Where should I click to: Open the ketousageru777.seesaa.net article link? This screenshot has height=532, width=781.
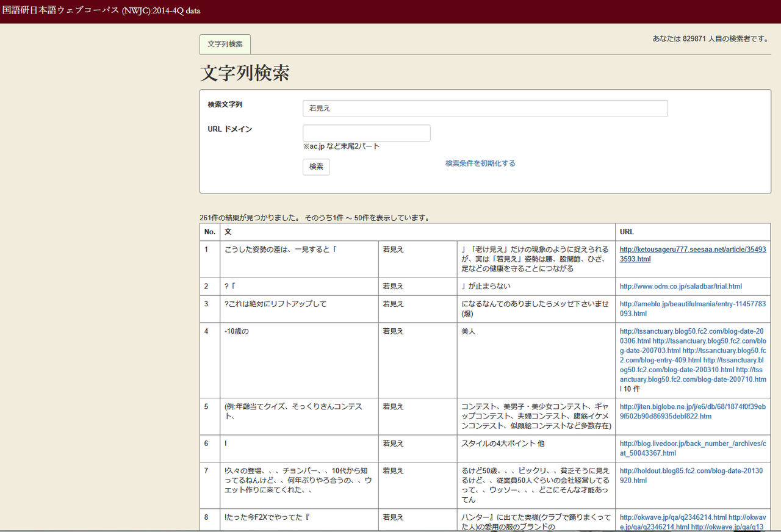[x=693, y=254]
